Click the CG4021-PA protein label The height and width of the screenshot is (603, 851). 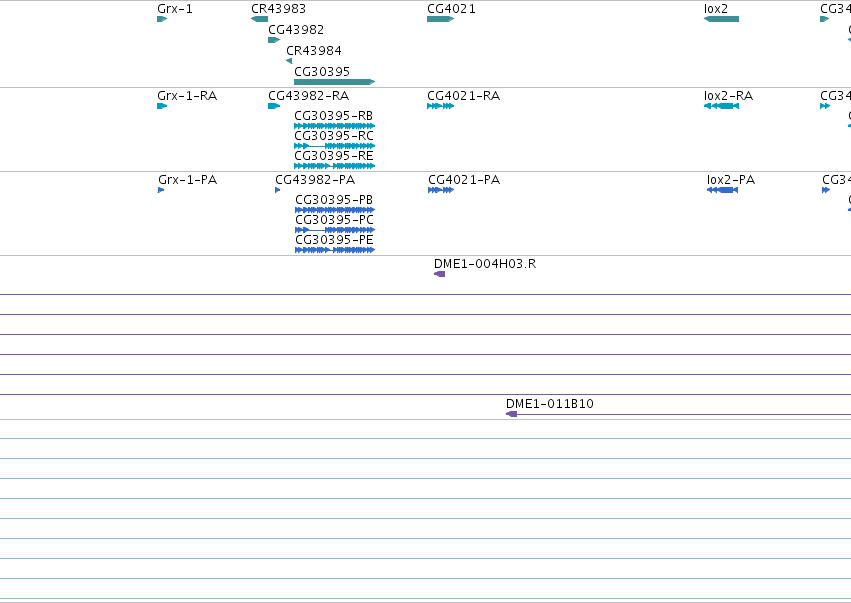[464, 180]
